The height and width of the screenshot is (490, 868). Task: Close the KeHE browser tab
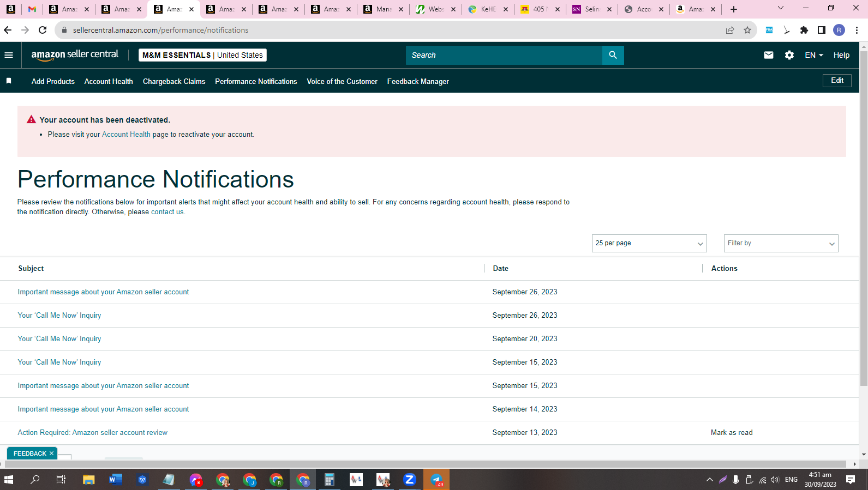click(x=506, y=9)
